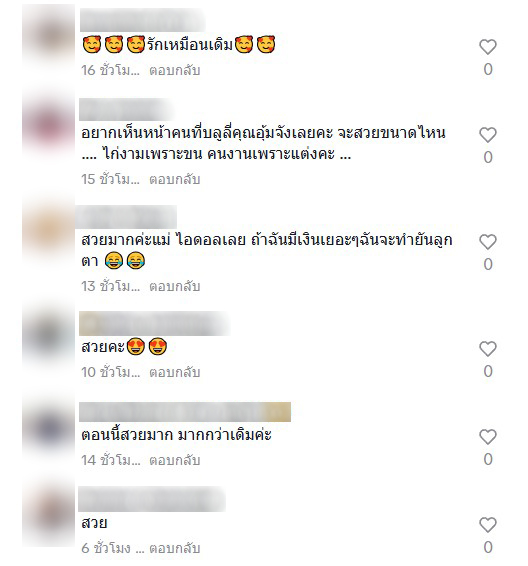The height and width of the screenshot is (566, 528).
Task: Open blurred username above 'ตอนนี้สวยมาก' comment
Action: point(185,412)
